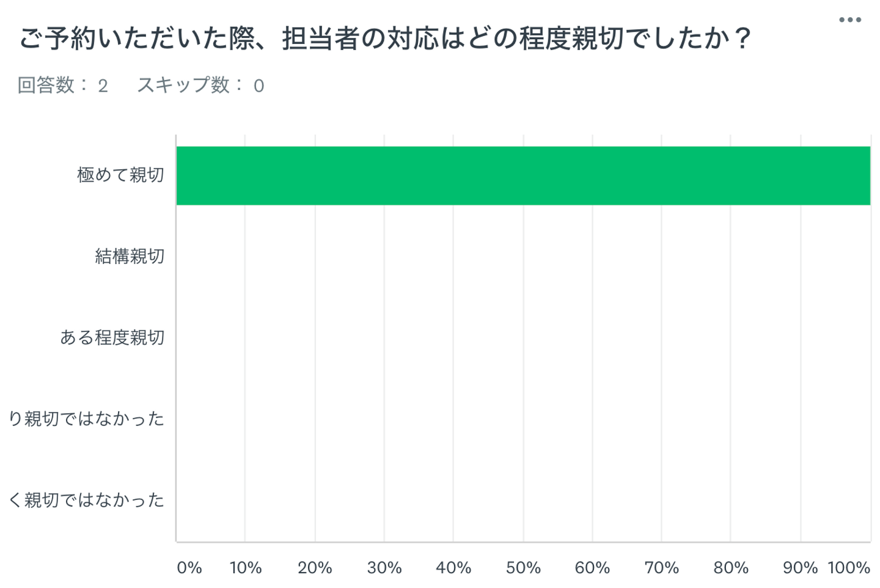Click the あまり親切ではなかった label

point(86,419)
